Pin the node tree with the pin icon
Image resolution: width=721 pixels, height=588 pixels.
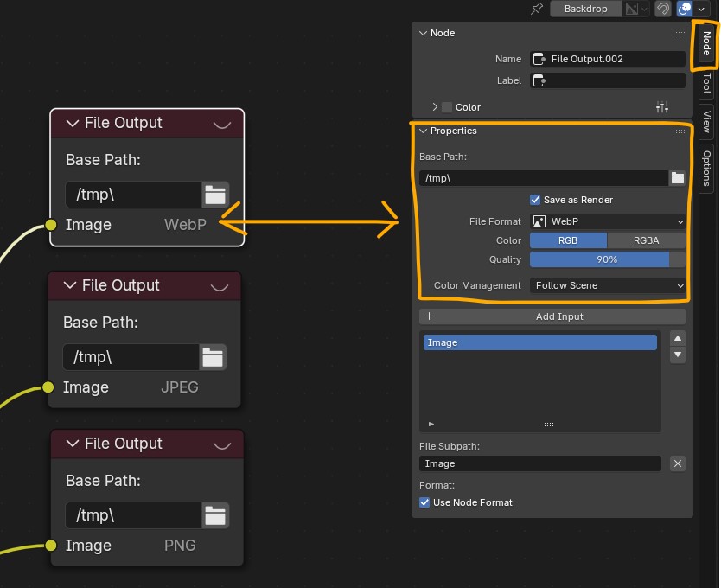[x=537, y=9]
